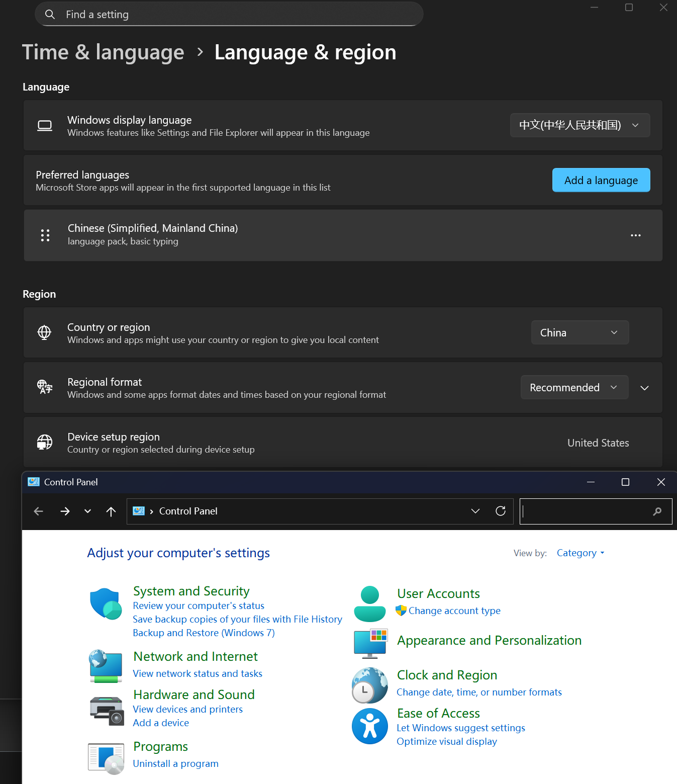Click the Control Panel search field
The width and height of the screenshot is (677, 784).
pyautogui.click(x=596, y=511)
